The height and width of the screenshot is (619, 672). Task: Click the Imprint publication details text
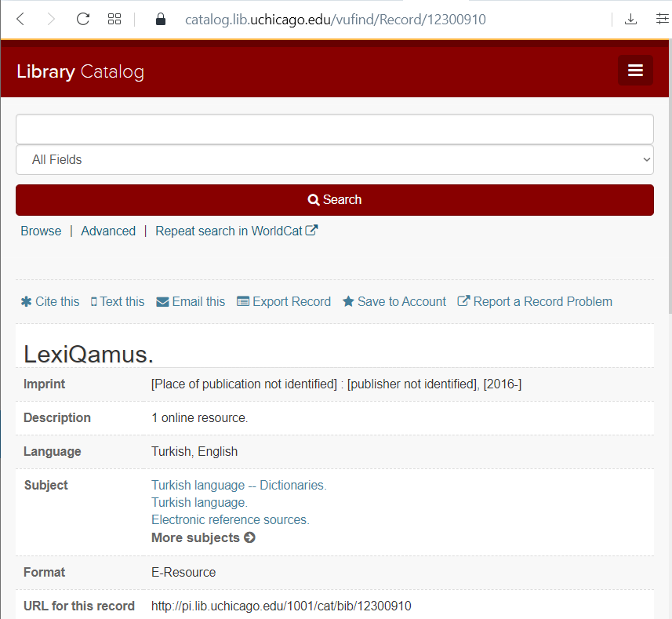coord(336,384)
